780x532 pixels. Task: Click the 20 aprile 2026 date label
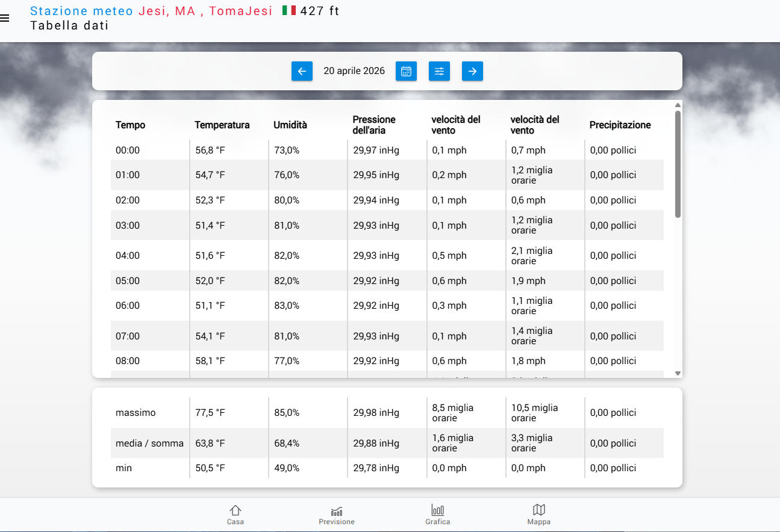(354, 71)
